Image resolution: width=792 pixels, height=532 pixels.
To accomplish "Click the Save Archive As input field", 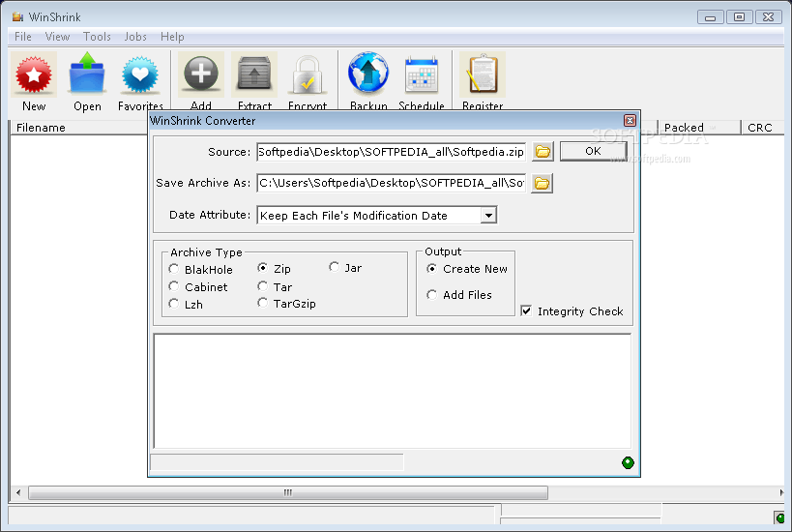I will [x=391, y=183].
